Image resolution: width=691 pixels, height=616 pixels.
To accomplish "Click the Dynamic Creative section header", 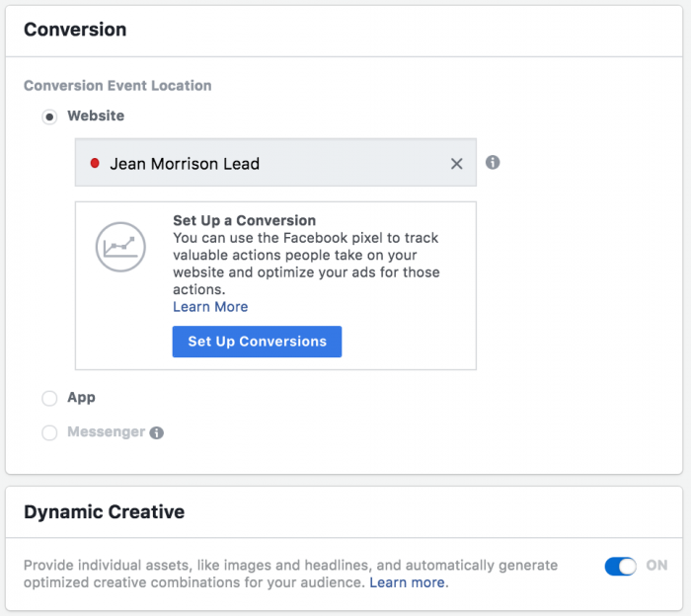I will 104,511.
